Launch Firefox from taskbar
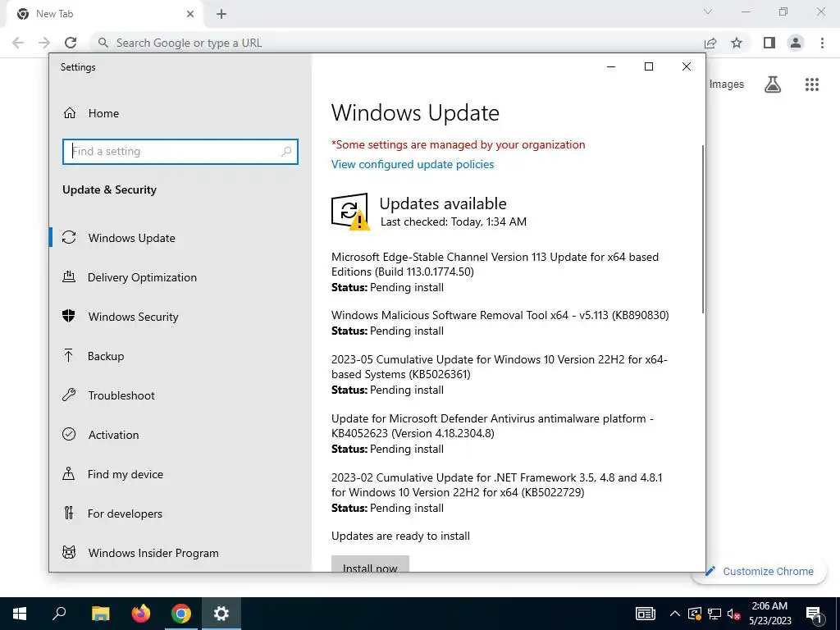The width and height of the screenshot is (840, 630). click(x=140, y=614)
